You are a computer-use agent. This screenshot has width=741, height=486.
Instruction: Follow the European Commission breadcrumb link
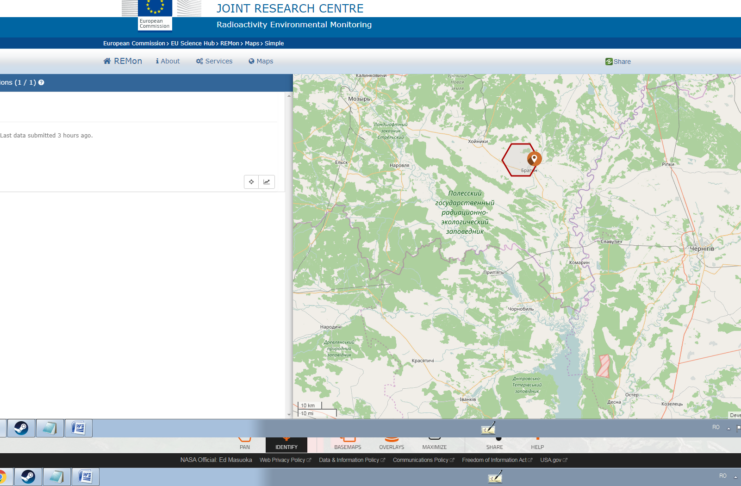pyautogui.click(x=134, y=43)
